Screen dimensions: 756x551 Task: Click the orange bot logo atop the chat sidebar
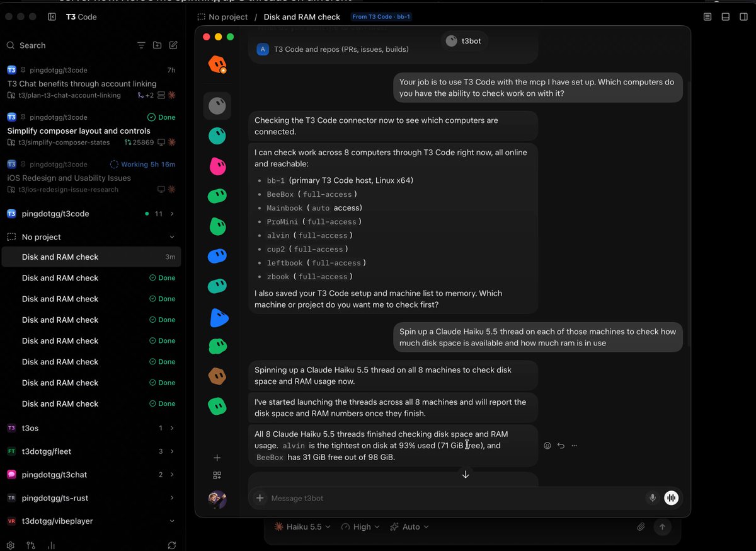pyautogui.click(x=217, y=64)
